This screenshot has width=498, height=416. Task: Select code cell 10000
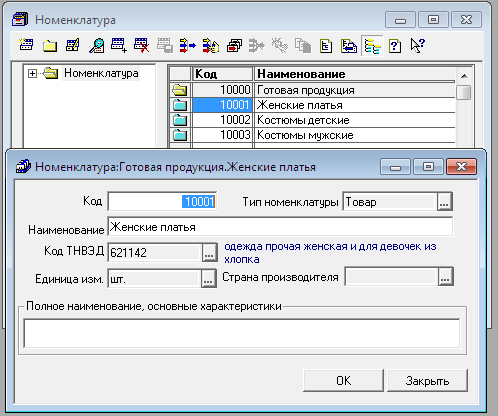click(x=223, y=90)
